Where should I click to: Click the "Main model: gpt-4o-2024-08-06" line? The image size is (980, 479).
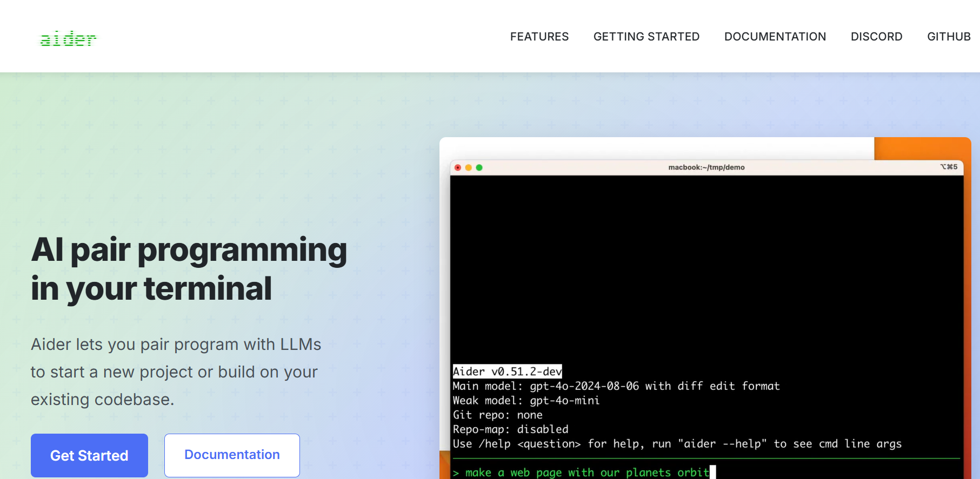(616, 386)
